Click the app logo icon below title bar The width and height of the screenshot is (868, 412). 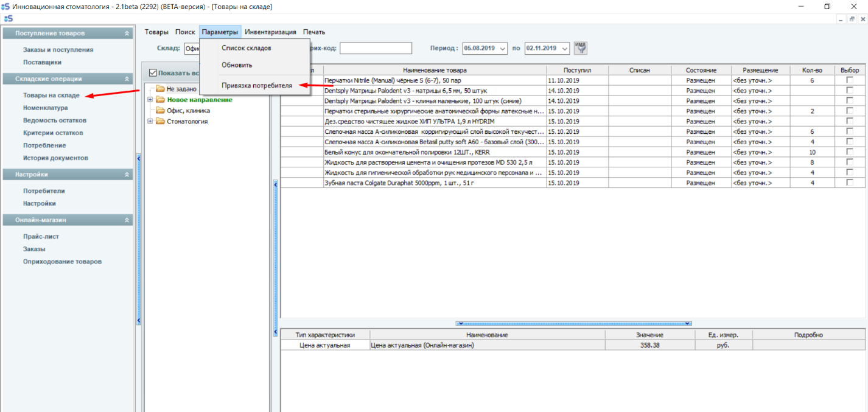(8, 19)
